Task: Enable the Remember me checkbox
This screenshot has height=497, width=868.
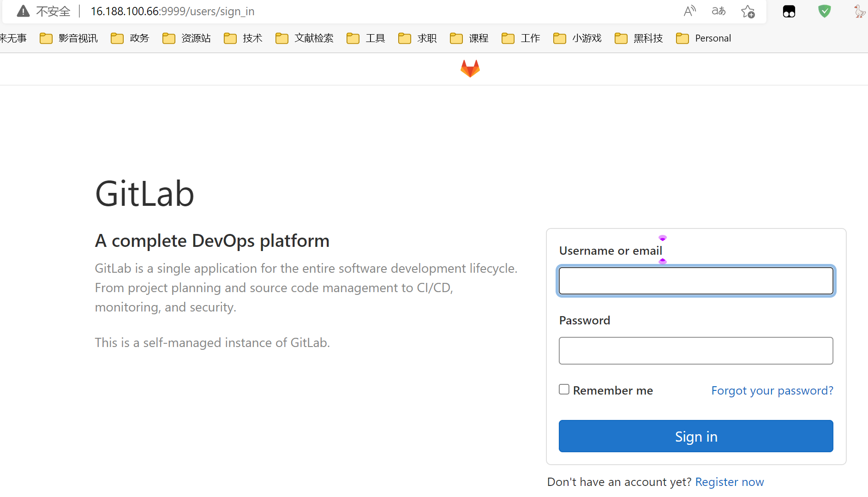Action: (x=564, y=389)
